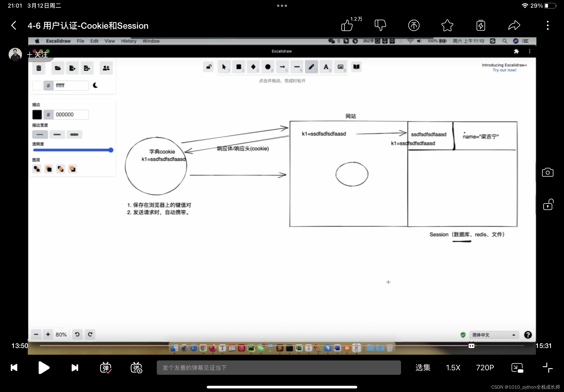The height and width of the screenshot is (392, 564).
Task: Select the insert image tool
Action: pos(340,67)
